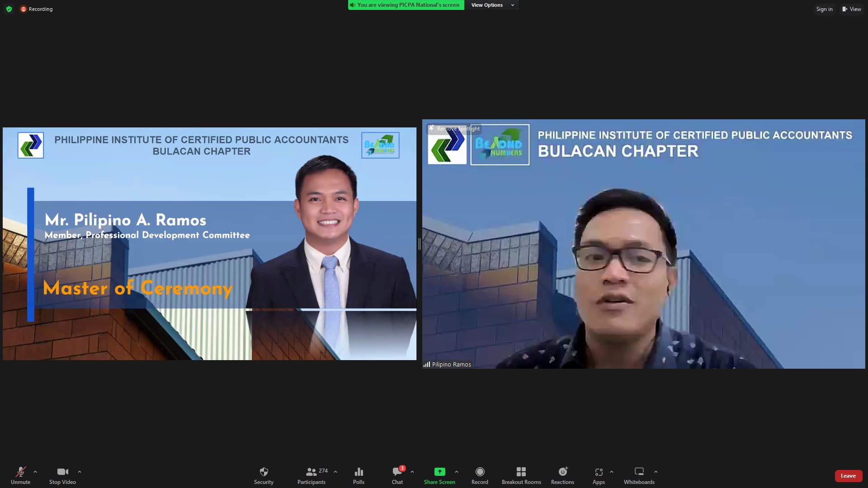Click the shared screen Master of Ceremony slide
The height and width of the screenshot is (488, 868).
click(x=209, y=244)
